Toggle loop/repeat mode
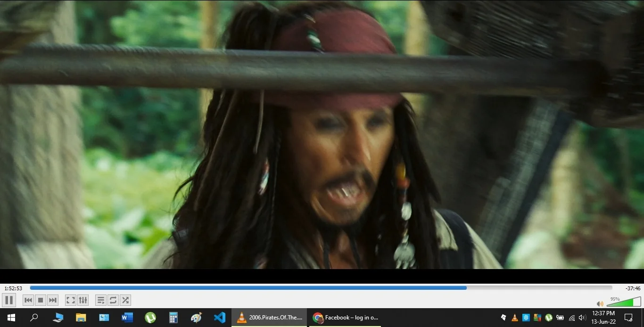644x327 pixels. 113,300
